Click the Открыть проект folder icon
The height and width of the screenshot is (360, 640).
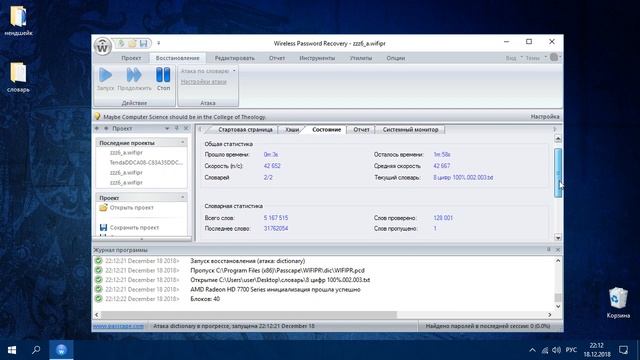(103, 207)
